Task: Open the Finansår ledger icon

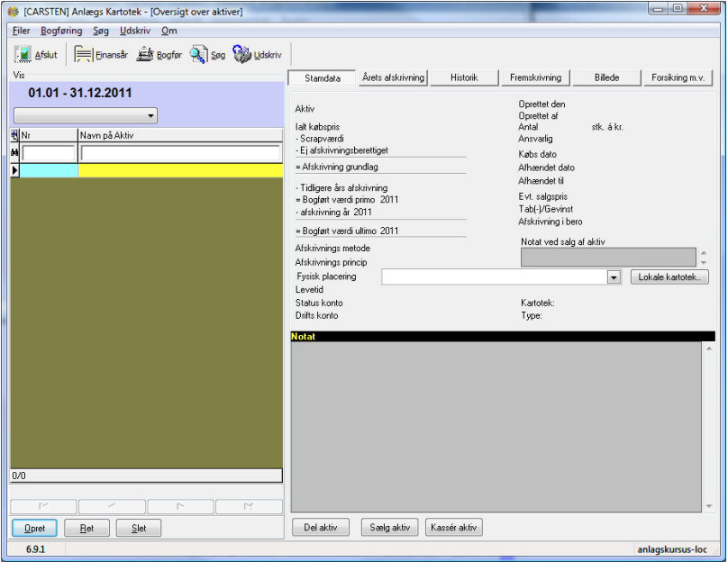Action: (x=83, y=54)
